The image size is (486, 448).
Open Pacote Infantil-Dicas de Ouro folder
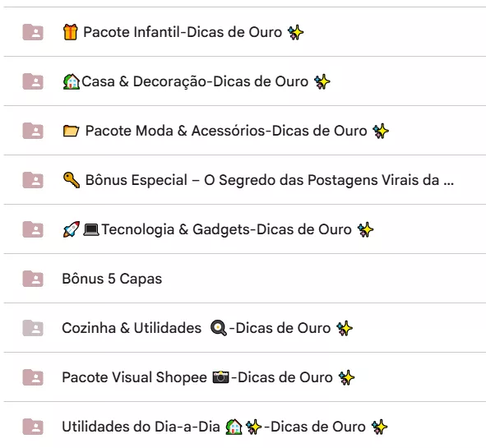pos(183,32)
